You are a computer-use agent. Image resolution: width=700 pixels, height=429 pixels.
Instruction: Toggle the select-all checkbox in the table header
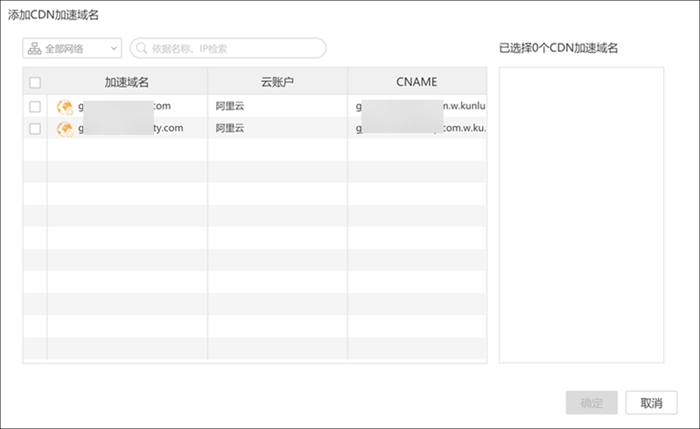(x=35, y=82)
